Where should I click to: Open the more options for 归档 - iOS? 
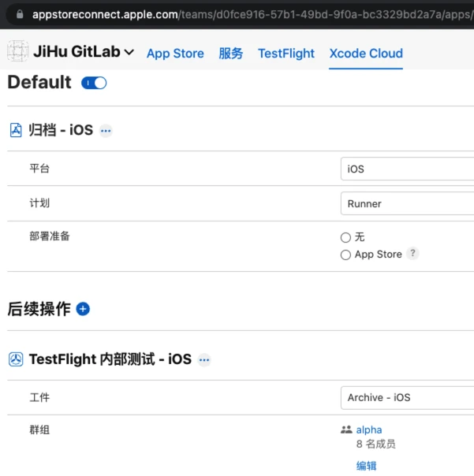[x=106, y=131]
